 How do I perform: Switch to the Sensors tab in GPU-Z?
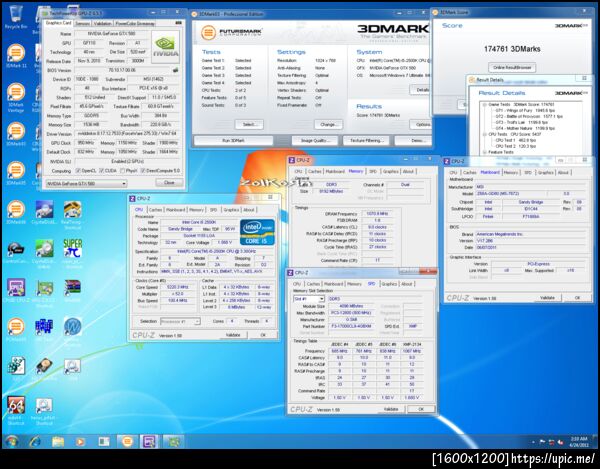tap(82, 23)
